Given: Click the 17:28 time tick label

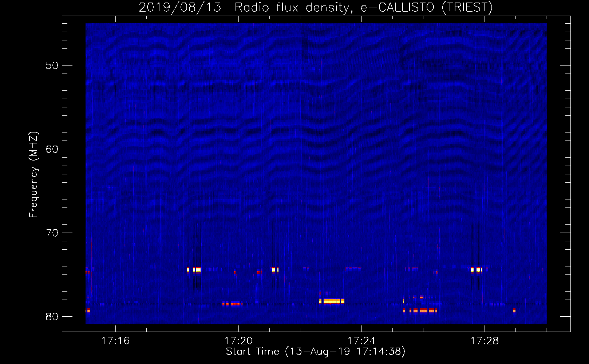Looking at the screenshot, I should point(485,341).
